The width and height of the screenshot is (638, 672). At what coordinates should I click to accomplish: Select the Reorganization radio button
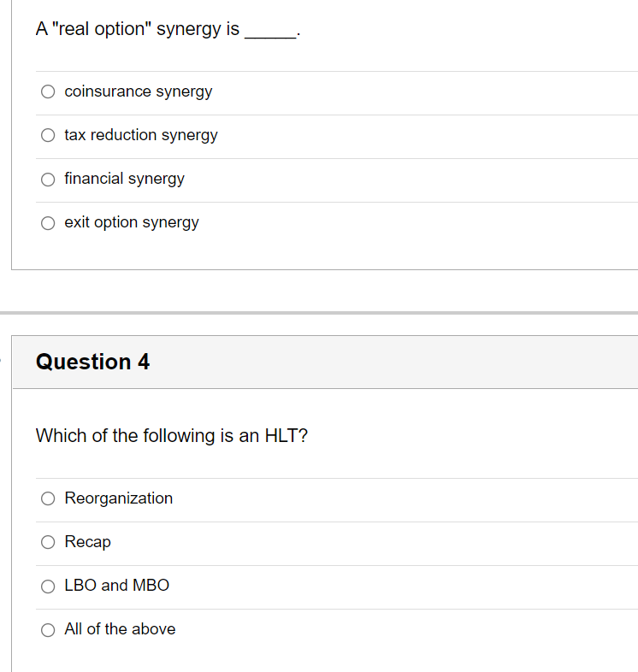48,498
